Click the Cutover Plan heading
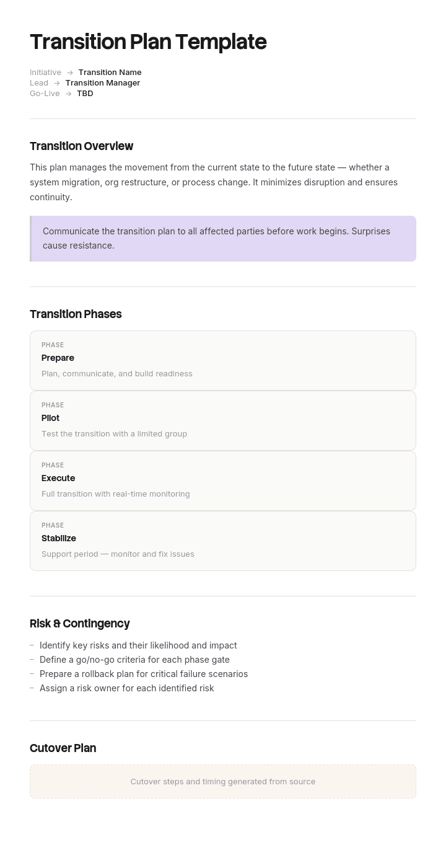 [63, 748]
